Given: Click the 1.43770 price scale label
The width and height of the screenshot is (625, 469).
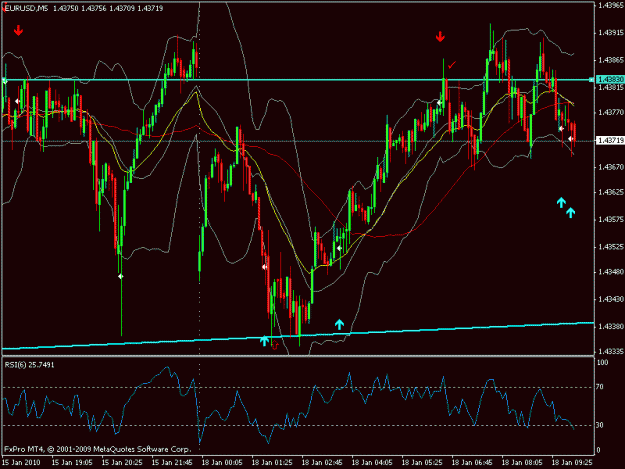Looking at the screenshot, I should coord(611,113).
